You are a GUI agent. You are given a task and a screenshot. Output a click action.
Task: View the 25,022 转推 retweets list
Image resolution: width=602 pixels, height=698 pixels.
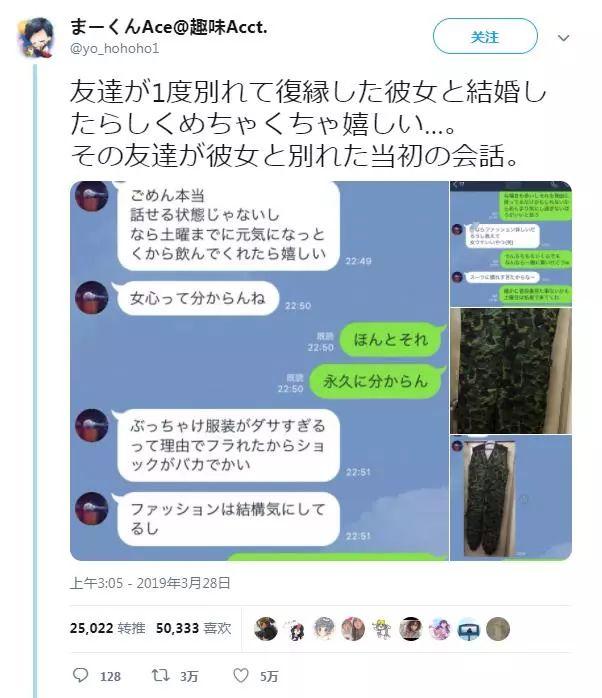point(107,628)
